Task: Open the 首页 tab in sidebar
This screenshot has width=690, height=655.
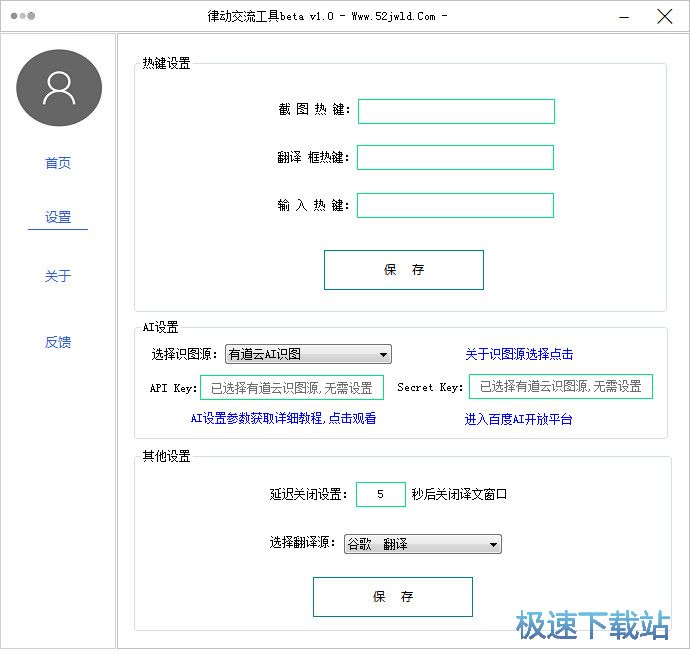Action: [58, 163]
